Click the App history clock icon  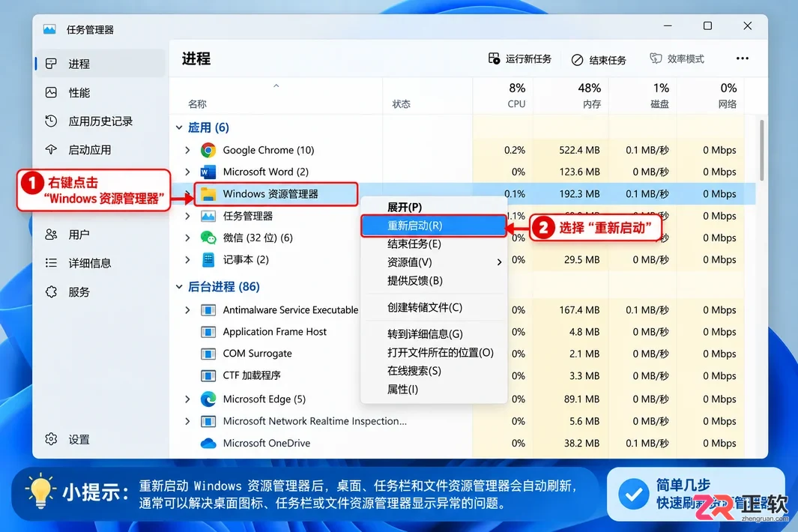point(51,121)
